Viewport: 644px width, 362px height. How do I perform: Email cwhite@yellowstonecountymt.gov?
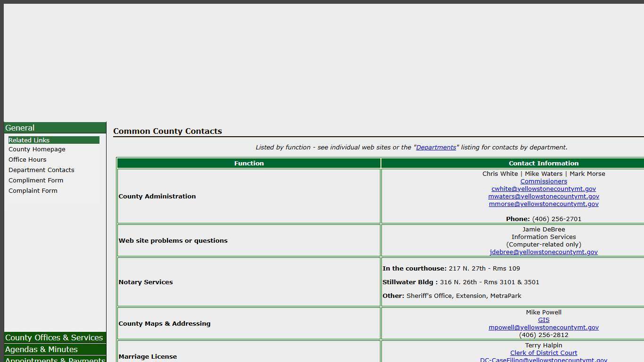point(544,189)
